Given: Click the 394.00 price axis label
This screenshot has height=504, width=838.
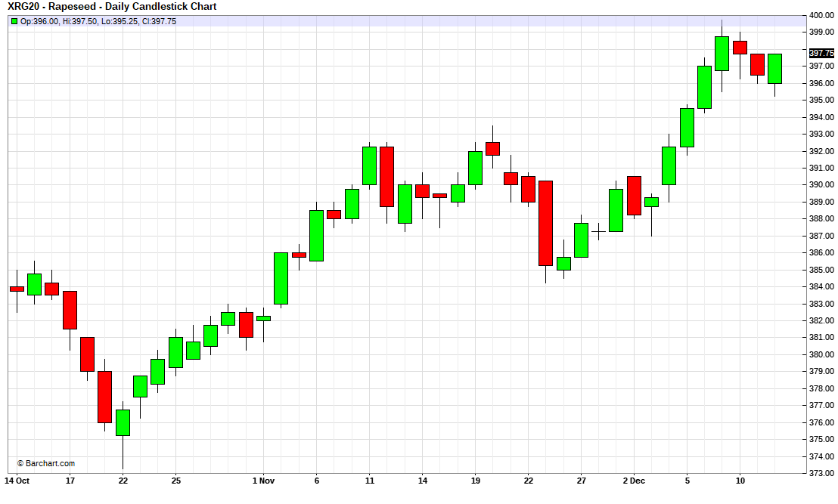Looking at the screenshot, I should (x=821, y=117).
